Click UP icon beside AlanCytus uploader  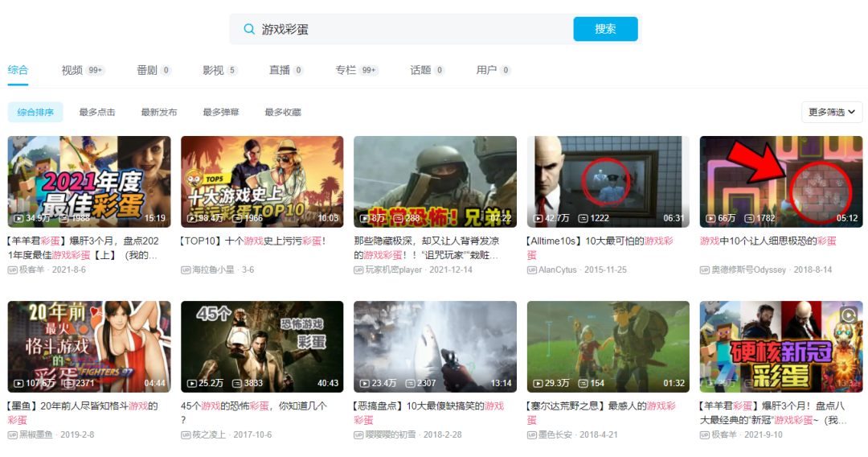point(531,270)
